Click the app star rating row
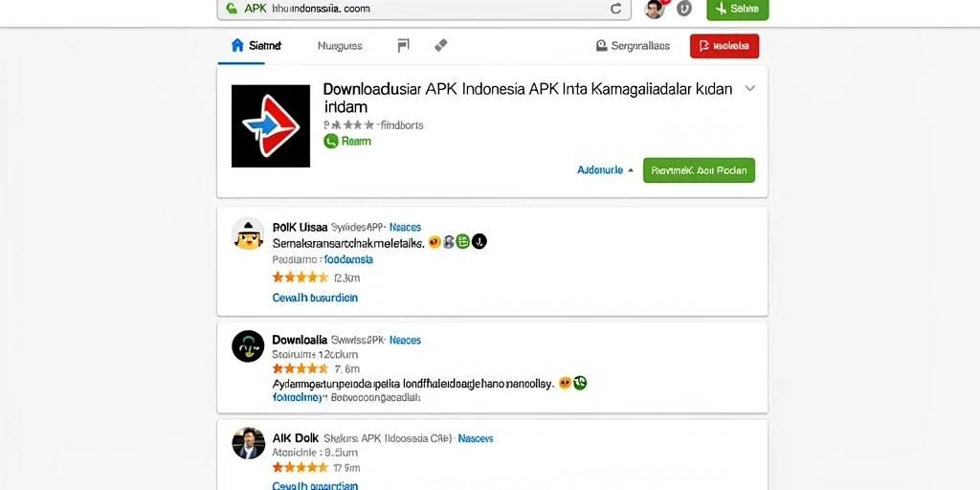The height and width of the screenshot is (490, 980). click(x=348, y=125)
